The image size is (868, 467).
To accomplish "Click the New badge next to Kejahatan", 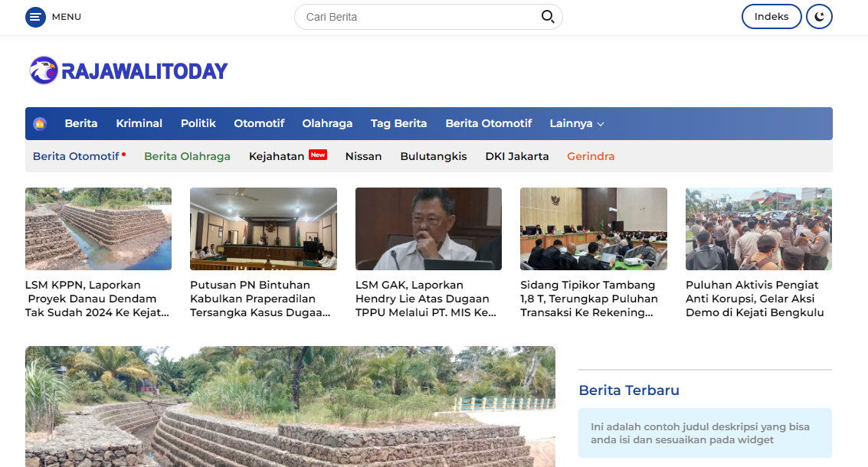I will (x=317, y=154).
